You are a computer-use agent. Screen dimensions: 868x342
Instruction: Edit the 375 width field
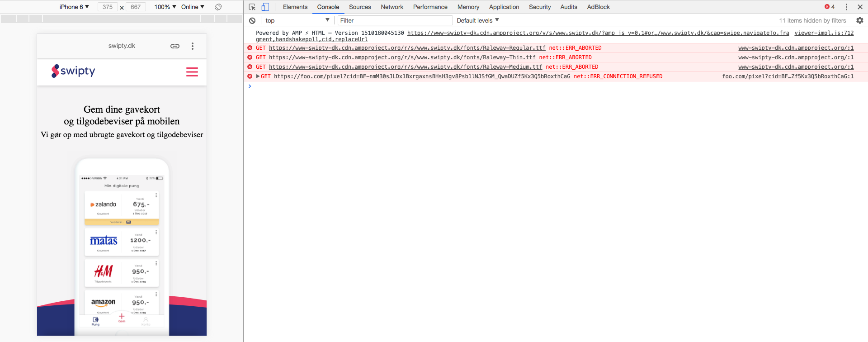pos(108,7)
